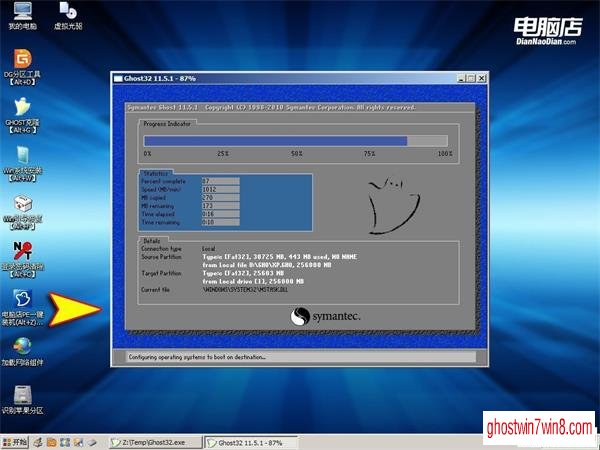Viewport: 600px width, 450px height.
Task: Close the Ghost32 window
Action: click(x=481, y=78)
